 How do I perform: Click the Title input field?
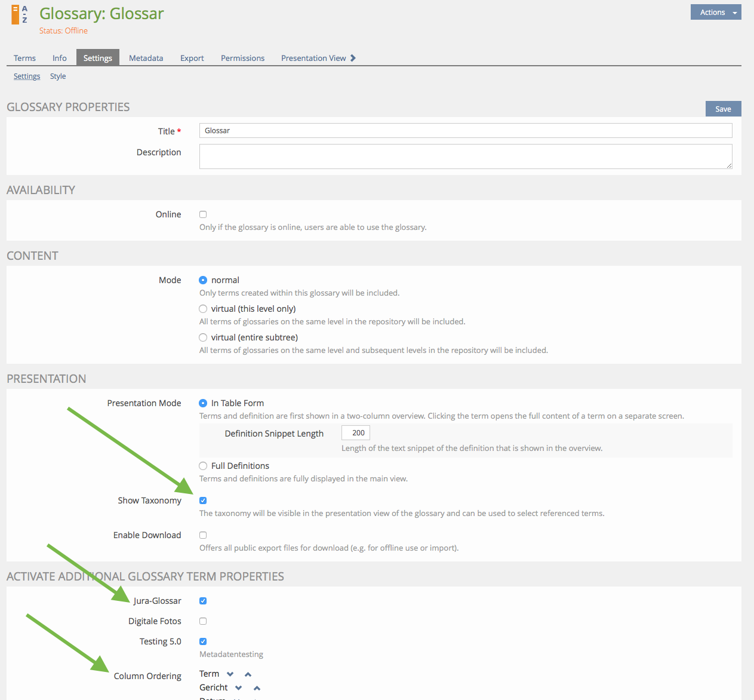click(466, 131)
